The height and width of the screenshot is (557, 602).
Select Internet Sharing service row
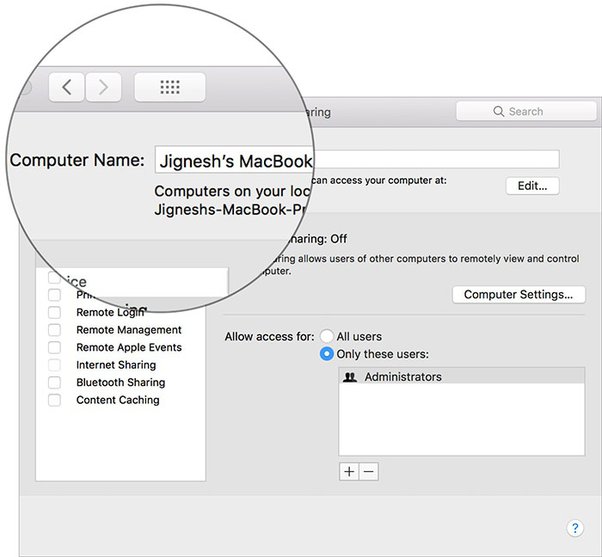121,365
